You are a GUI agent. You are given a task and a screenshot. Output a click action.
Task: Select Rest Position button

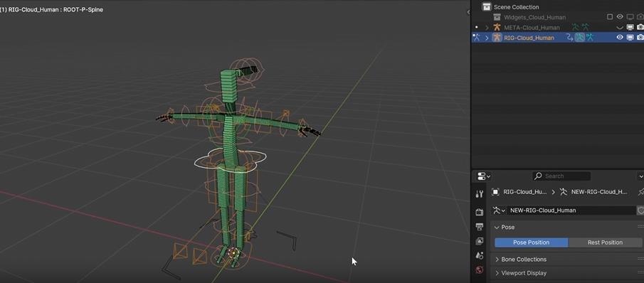pos(605,242)
